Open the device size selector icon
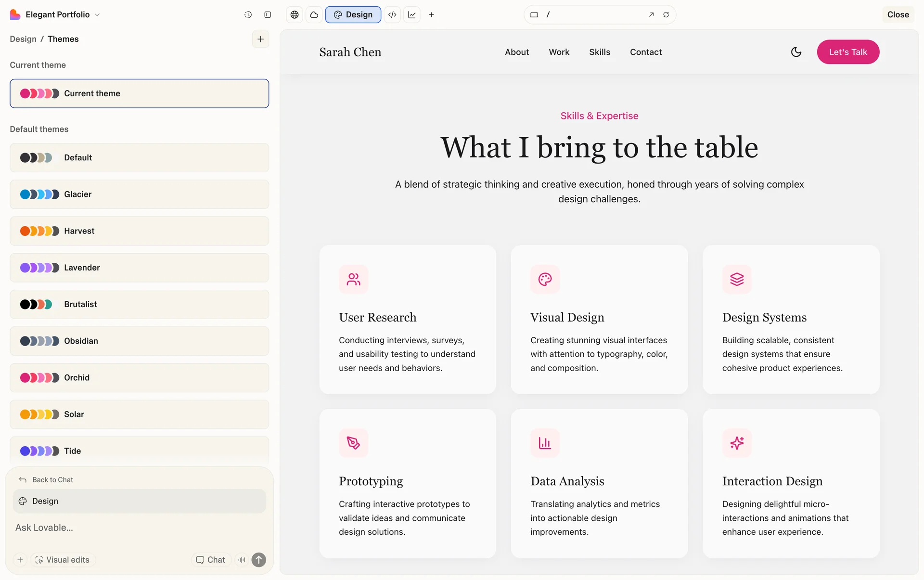 click(x=534, y=14)
